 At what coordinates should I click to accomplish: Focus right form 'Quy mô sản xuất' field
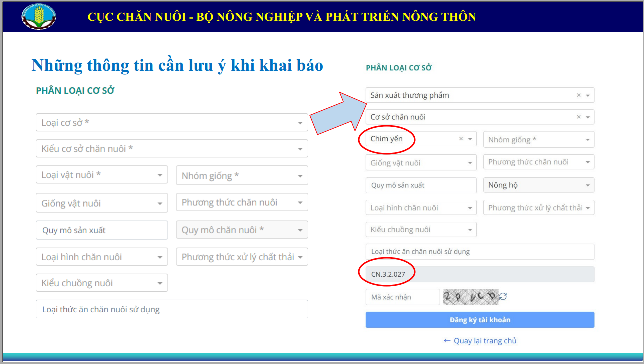421,185
